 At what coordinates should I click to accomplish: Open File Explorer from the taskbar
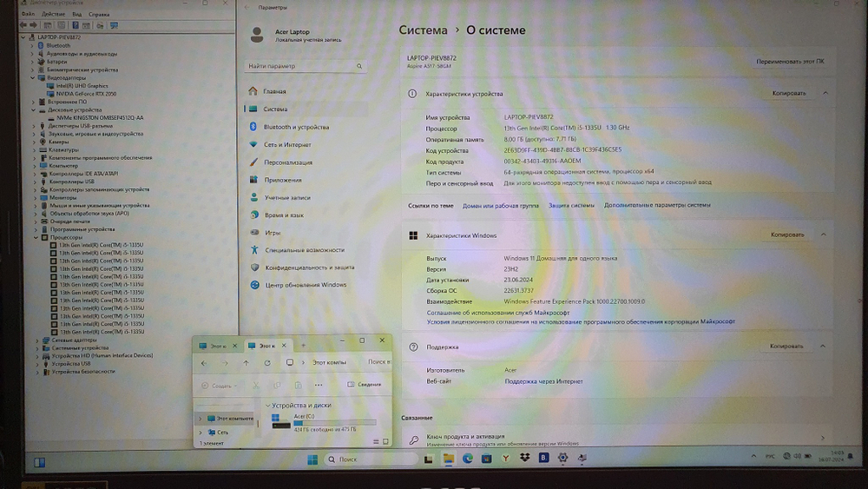pyautogui.click(x=448, y=459)
